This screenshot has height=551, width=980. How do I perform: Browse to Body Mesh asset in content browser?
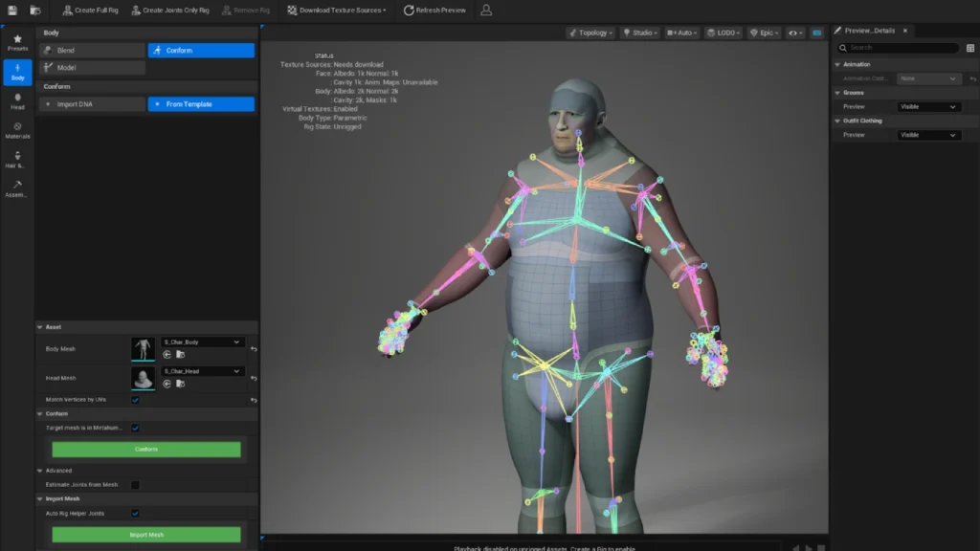coord(180,355)
